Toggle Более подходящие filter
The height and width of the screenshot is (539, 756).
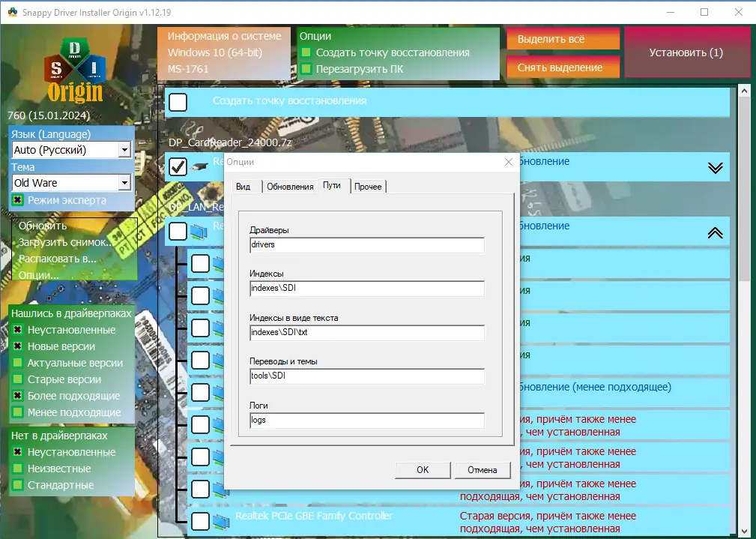click(x=17, y=396)
